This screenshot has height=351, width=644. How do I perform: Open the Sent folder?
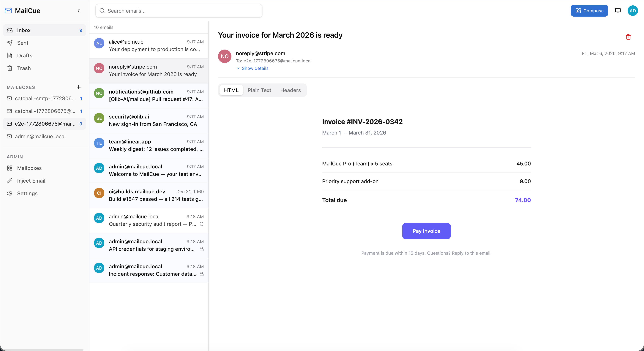[x=23, y=43]
